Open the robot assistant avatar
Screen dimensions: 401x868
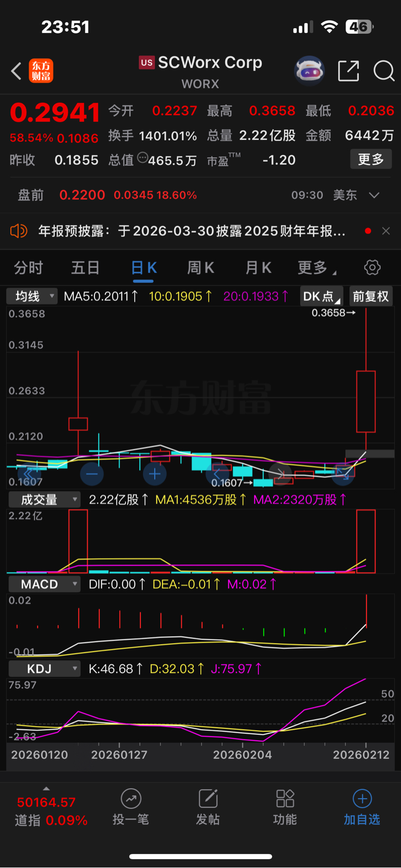click(309, 70)
